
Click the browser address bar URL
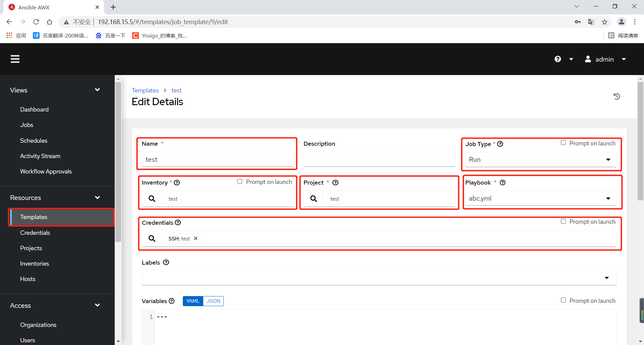point(163,22)
